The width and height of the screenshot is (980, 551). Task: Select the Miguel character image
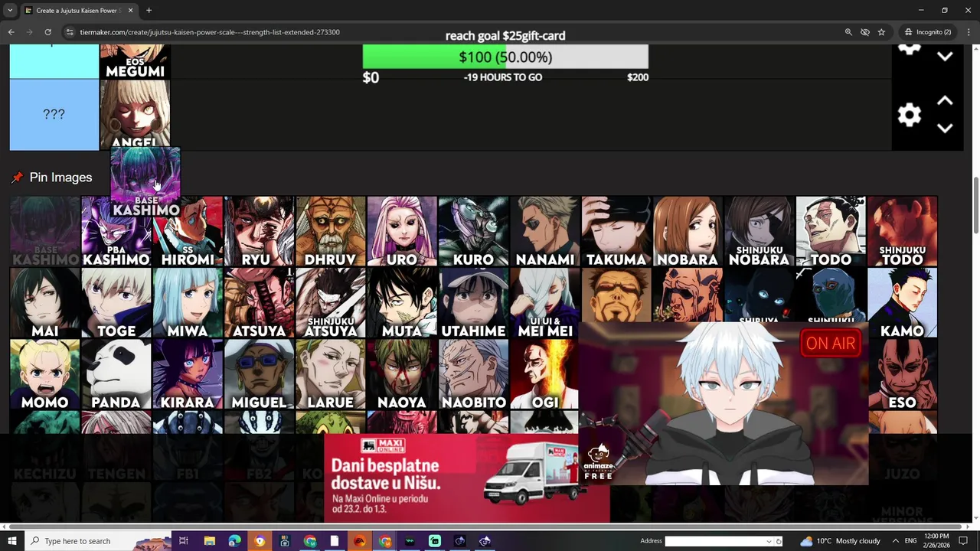tap(259, 374)
